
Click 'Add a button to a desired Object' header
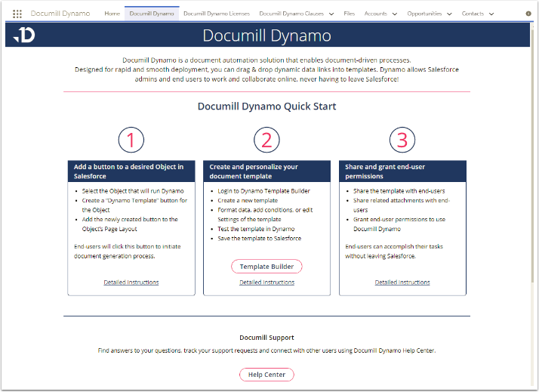pos(131,171)
